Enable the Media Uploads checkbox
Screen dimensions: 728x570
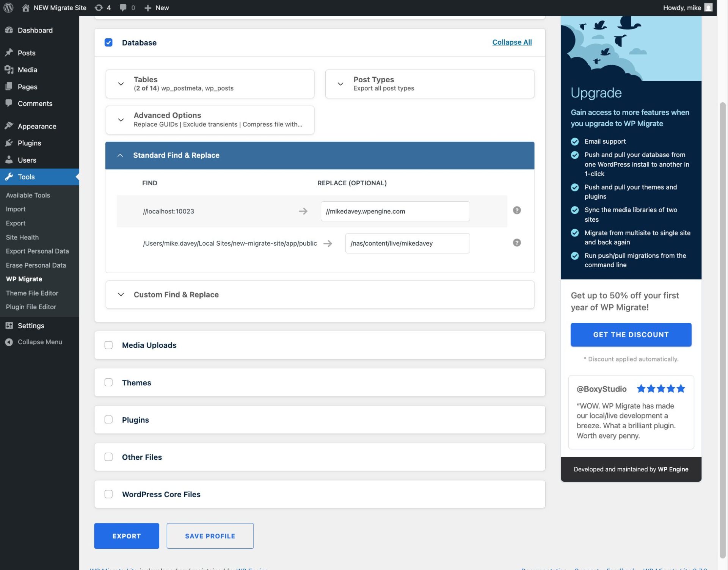tap(109, 345)
